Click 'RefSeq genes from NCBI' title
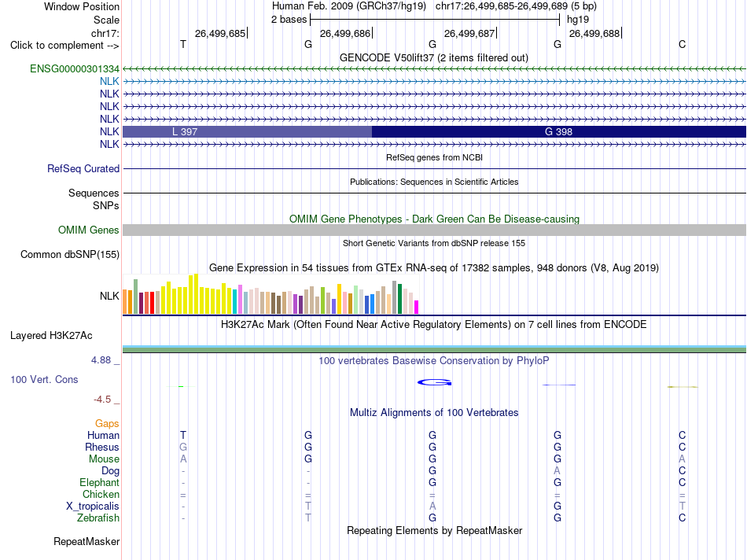This screenshot has width=747, height=560. pyautogui.click(x=435, y=157)
